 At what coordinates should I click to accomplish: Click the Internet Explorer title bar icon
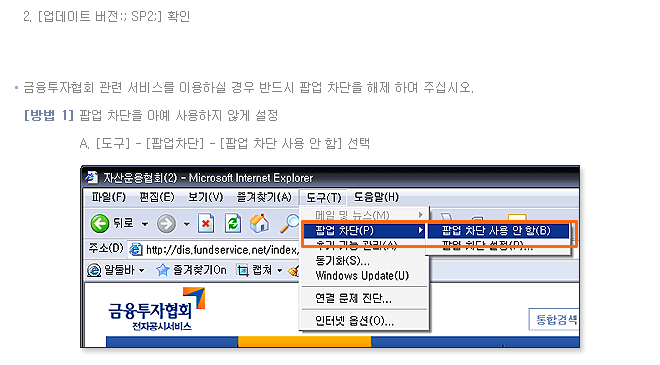pyautogui.click(x=92, y=178)
